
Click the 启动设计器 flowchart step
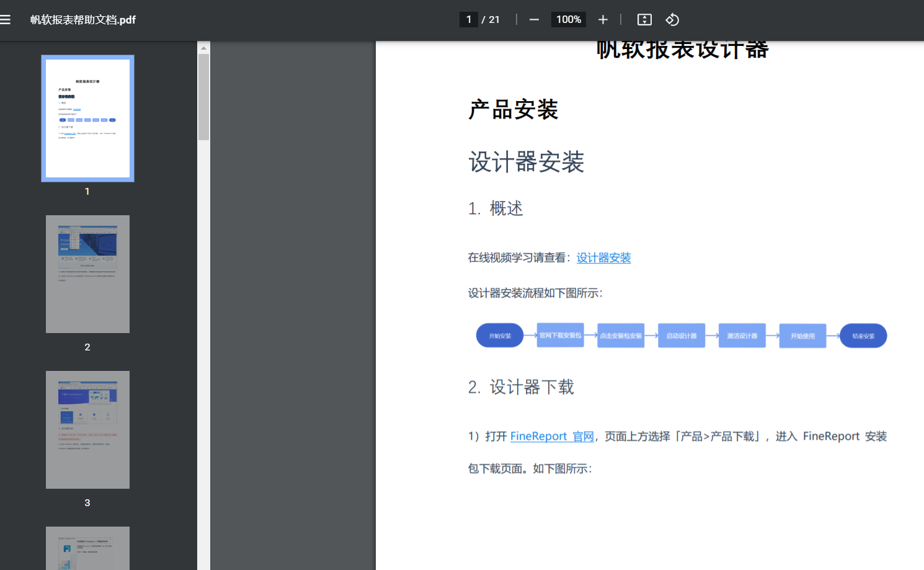(x=681, y=335)
